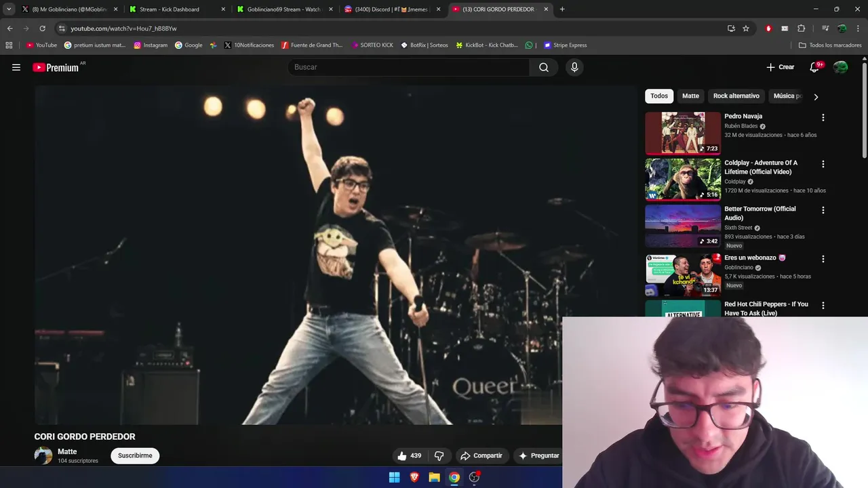The image size is (868, 488).
Task: Open the Matte channel avatar
Action: [43, 455]
